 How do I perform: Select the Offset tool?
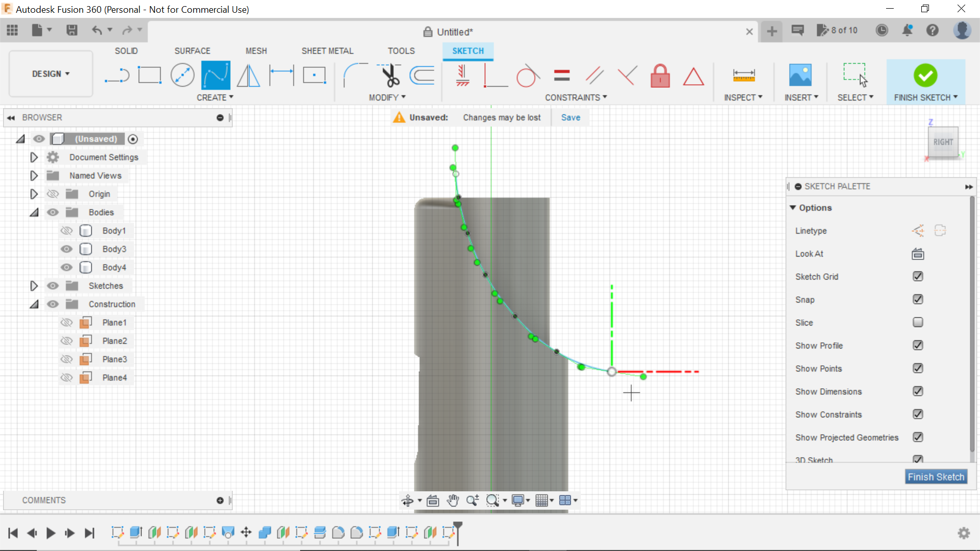pyautogui.click(x=422, y=75)
